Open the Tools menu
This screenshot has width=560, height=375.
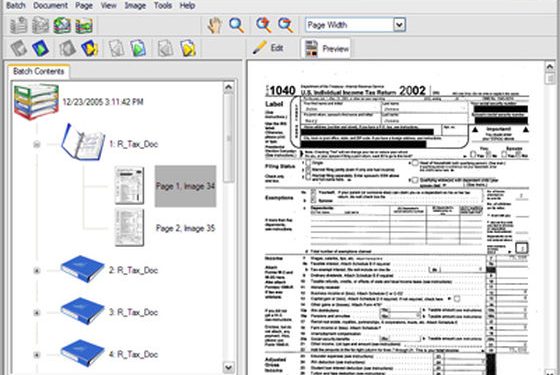(x=163, y=5)
